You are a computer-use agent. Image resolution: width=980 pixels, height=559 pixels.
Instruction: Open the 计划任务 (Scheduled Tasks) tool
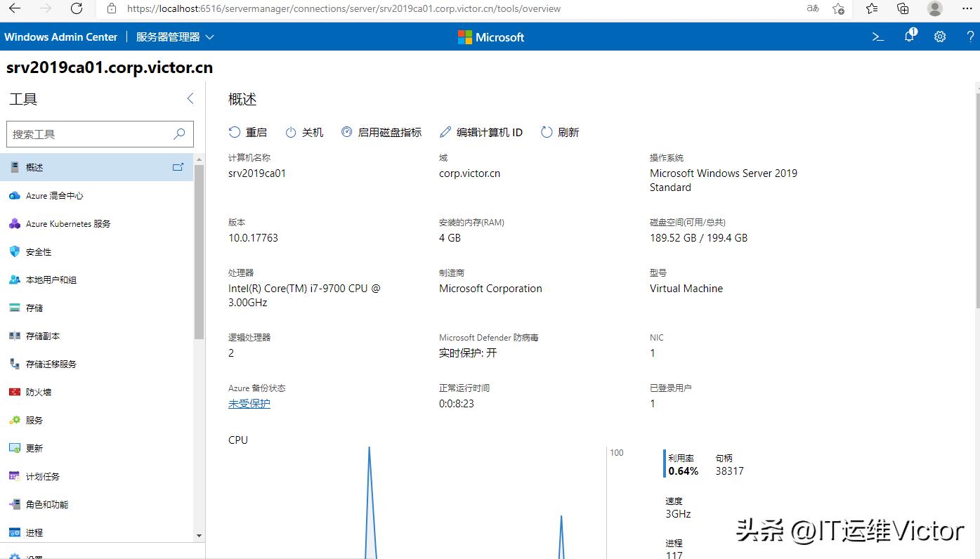[x=46, y=476]
